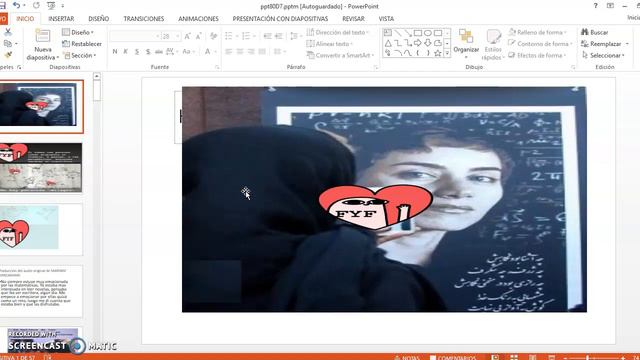The width and height of the screenshot is (640, 360).
Task: Click NOTAS in the status bar
Action: pos(407,358)
